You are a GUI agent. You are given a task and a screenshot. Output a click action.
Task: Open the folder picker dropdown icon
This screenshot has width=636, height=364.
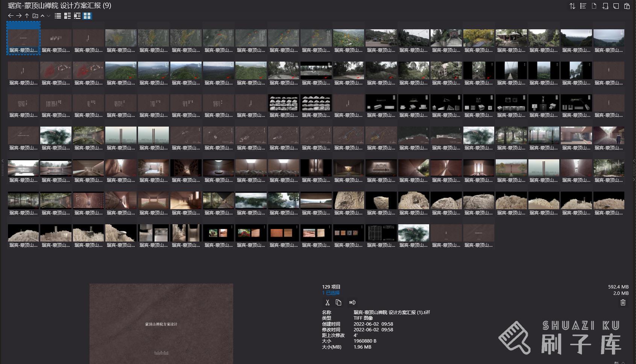(35, 16)
